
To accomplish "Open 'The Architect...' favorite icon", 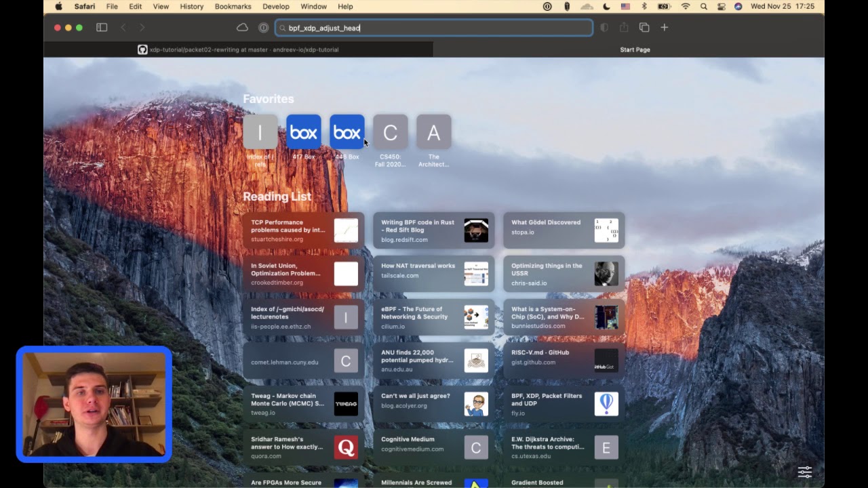I will pyautogui.click(x=433, y=132).
